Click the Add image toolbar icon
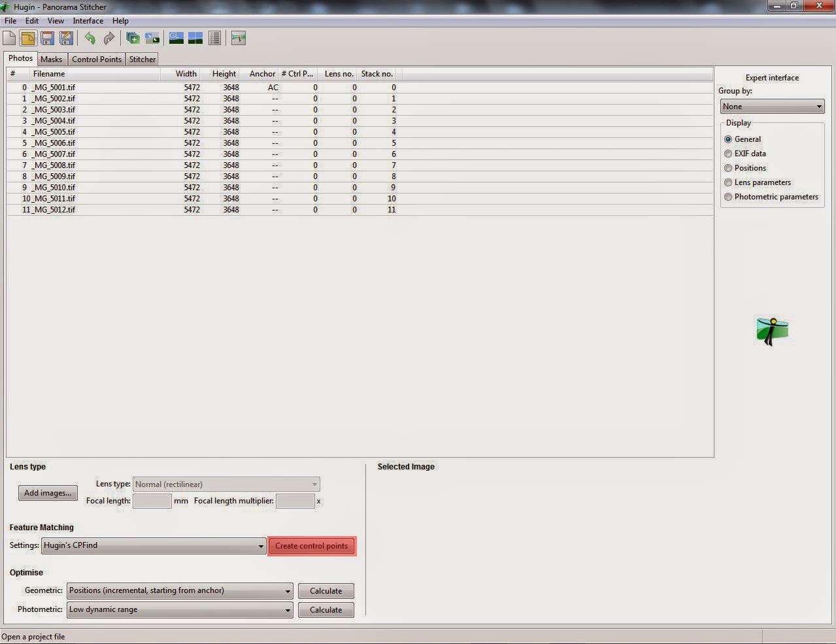Image resolution: width=836 pixels, height=644 pixels. (133, 38)
